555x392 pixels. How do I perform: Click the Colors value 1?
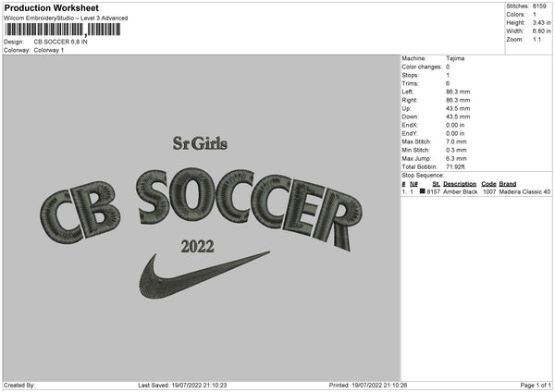click(x=535, y=15)
